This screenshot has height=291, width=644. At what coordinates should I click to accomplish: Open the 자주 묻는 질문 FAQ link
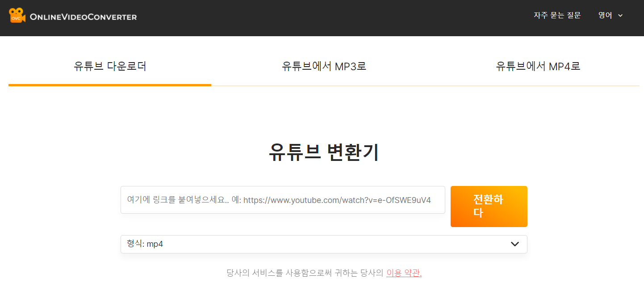(557, 15)
